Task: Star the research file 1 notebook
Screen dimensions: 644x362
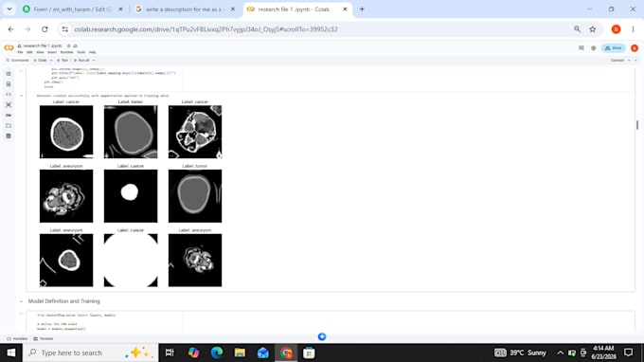Action: pyautogui.click(x=68, y=45)
